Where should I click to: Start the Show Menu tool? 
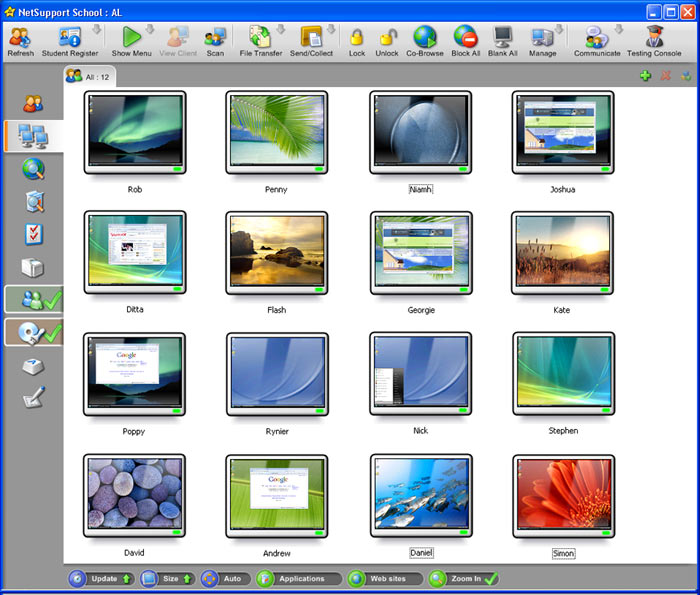[131, 42]
